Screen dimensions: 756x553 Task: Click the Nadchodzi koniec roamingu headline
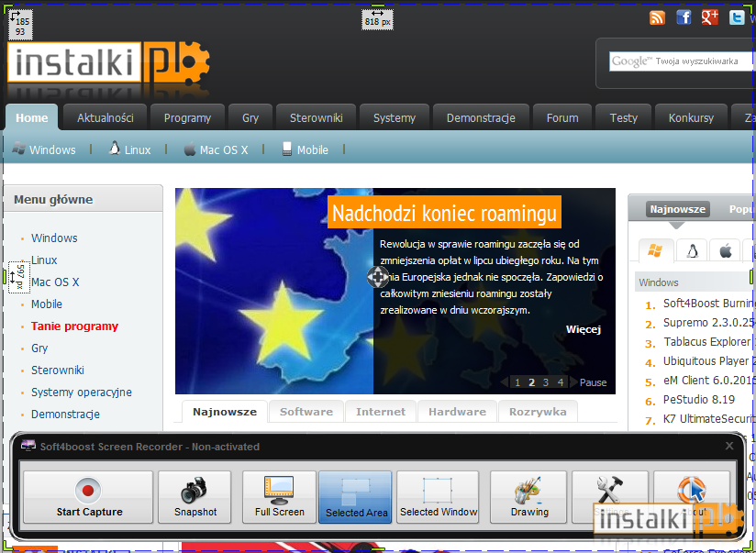click(x=445, y=213)
